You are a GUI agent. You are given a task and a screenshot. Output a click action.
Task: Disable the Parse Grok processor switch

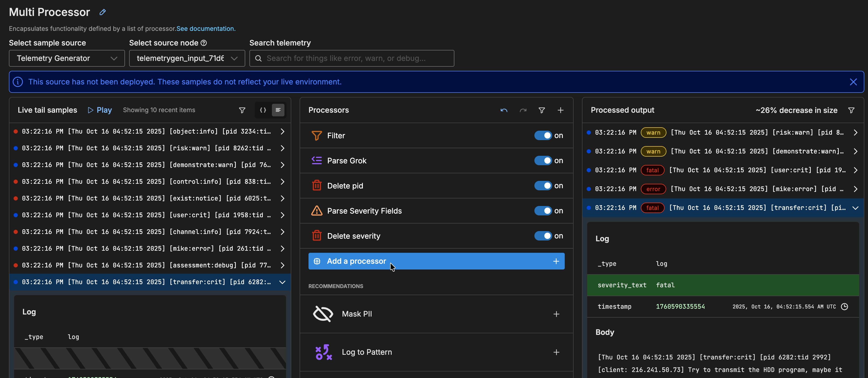[543, 161]
